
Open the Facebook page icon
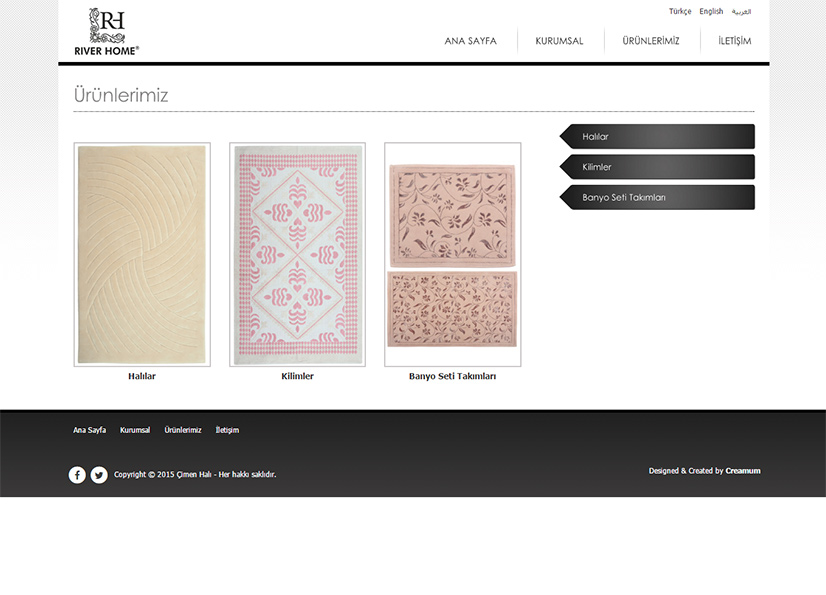(77, 475)
